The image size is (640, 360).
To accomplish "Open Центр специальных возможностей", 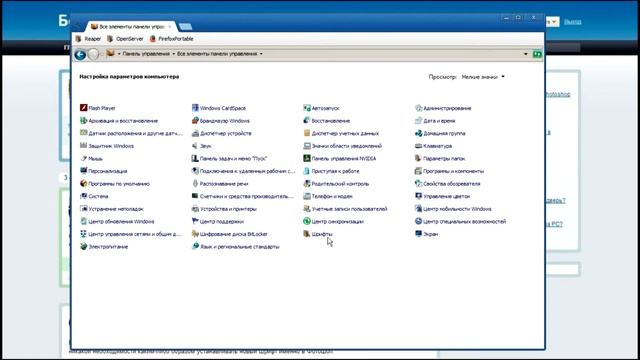I will (460, 222).
